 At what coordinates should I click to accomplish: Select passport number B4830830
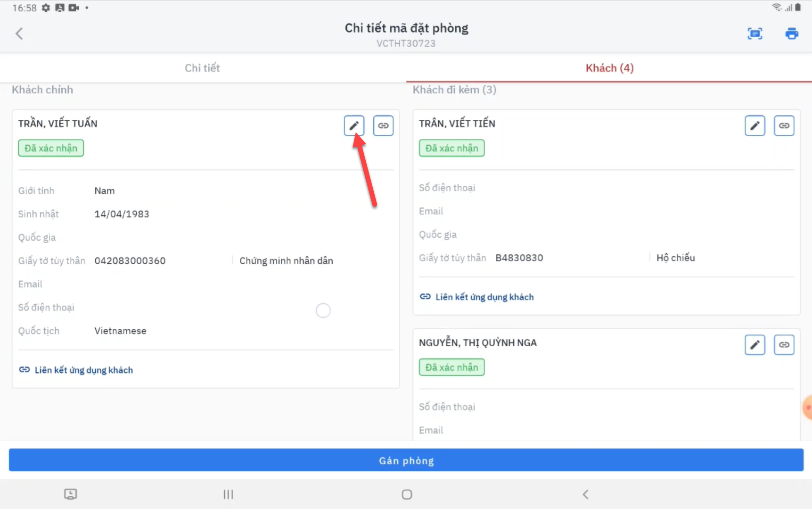[x=519, y=258]
